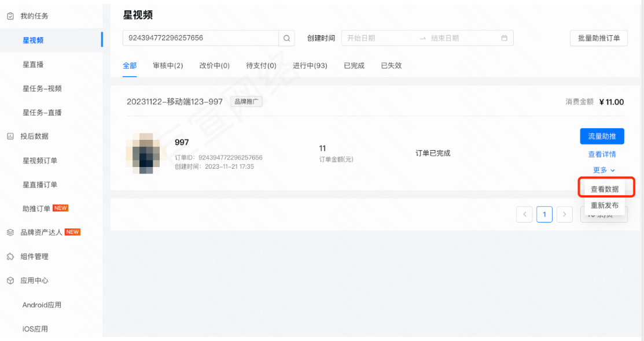Switch to the 审核中(2) tab
Screen dimensions: 644x341
click(x=168, y=66)
